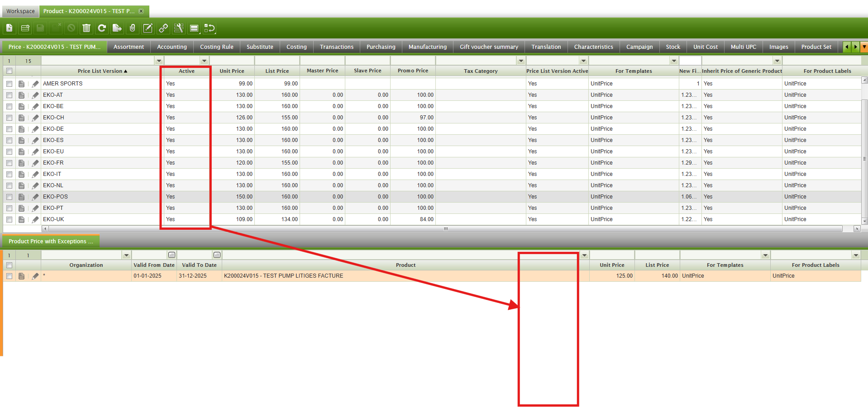The height and width of the screenshot is (407, 868).
Task: Open the Unit Cost tab
Action: coord(705,47)
